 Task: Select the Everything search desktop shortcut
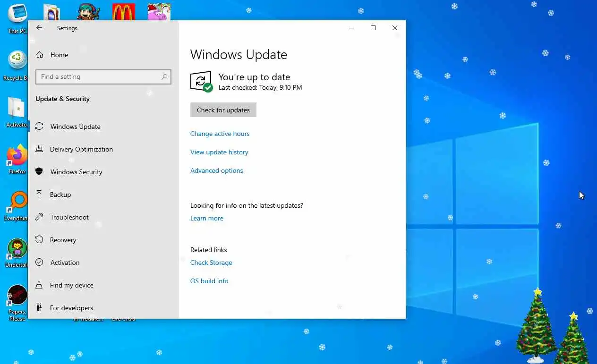point(17,206)
